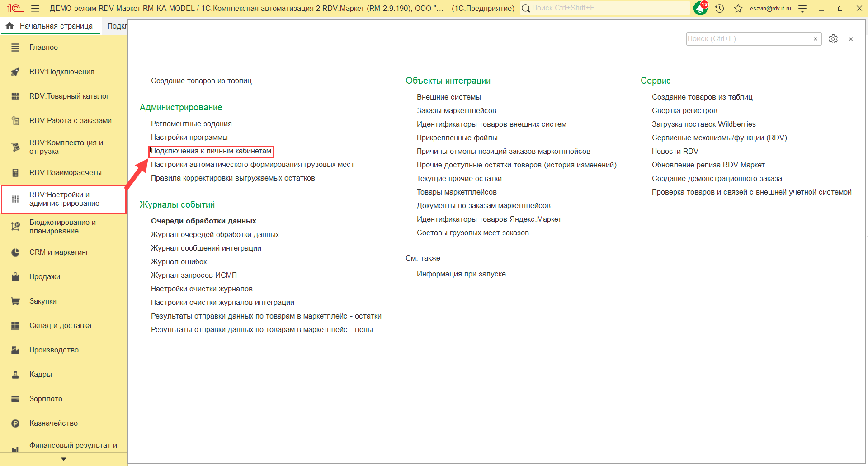Open Загрузка поставок Wildberries link
Screen dimensions: 868x466
click(x=704, y=124)
